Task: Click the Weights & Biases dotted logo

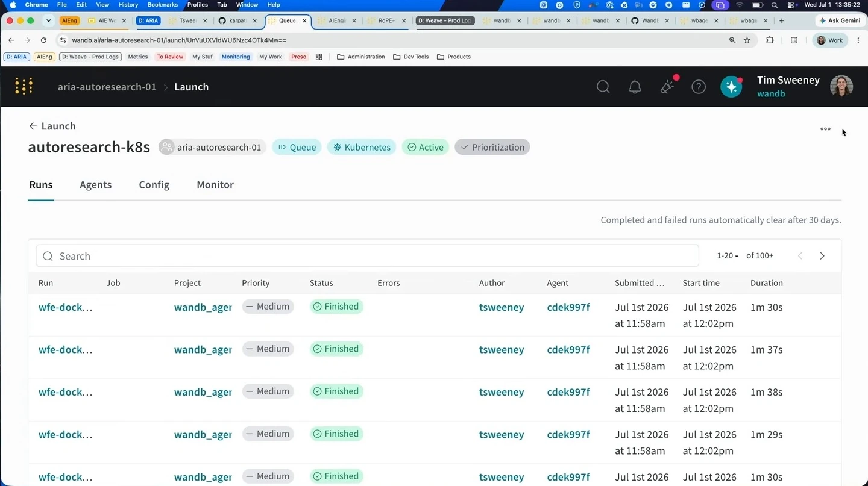Action: [x=24, y=86]
